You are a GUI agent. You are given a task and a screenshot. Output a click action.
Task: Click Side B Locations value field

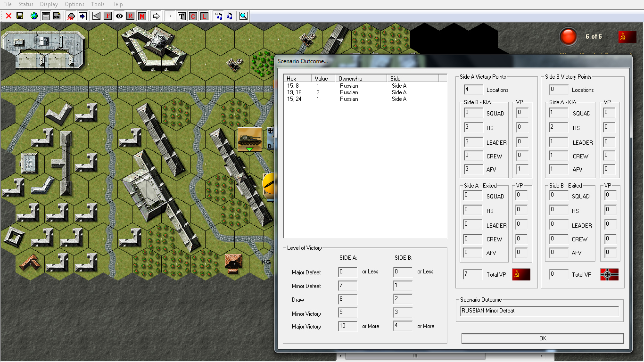click(x=559, y=90)
